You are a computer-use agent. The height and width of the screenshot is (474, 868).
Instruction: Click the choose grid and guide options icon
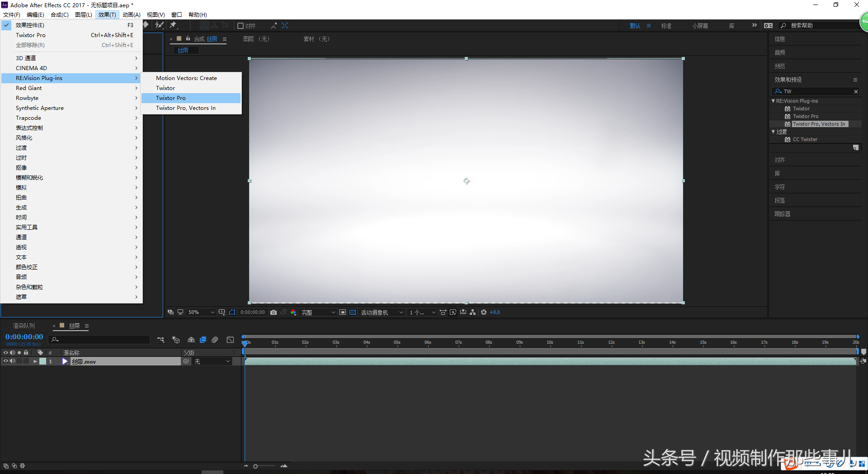coord(222,312)
